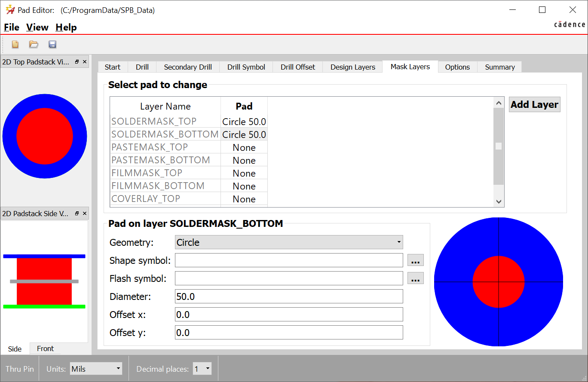
Task: Open the Secondary Drill tab
Action: tap(188, 67)
